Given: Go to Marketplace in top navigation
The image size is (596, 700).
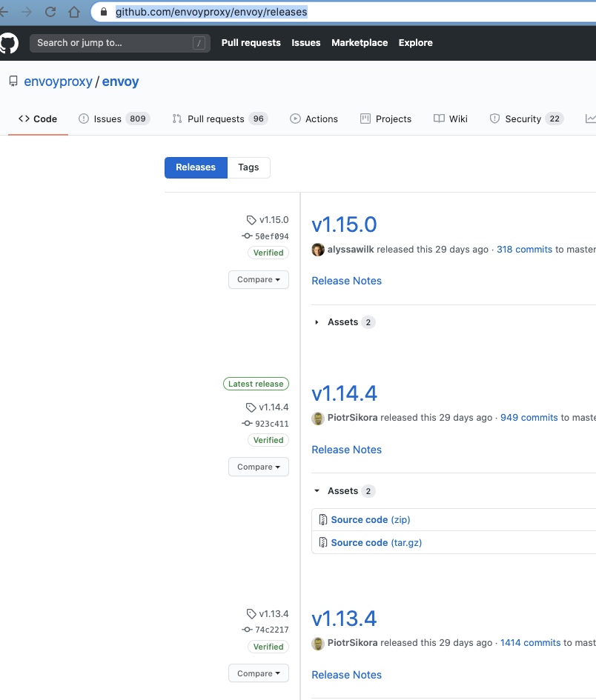Looking at the screenshot, I should click(360, 43).
